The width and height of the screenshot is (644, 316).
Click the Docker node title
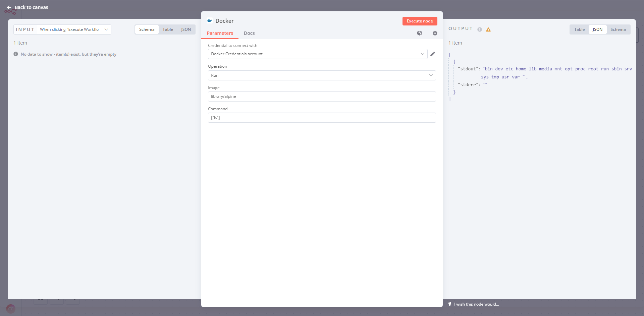point(224,21)
